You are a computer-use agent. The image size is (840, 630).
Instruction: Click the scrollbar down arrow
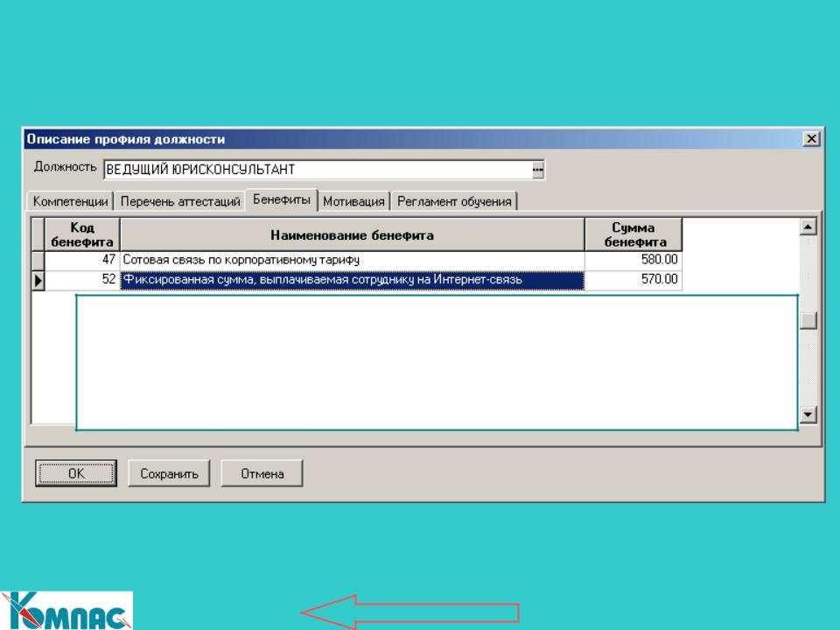pyautogui.click(x=808, y=414)
